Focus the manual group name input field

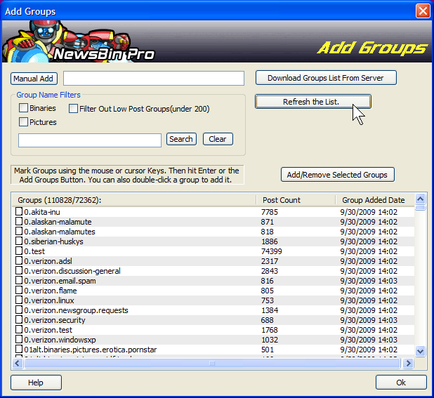154,79
